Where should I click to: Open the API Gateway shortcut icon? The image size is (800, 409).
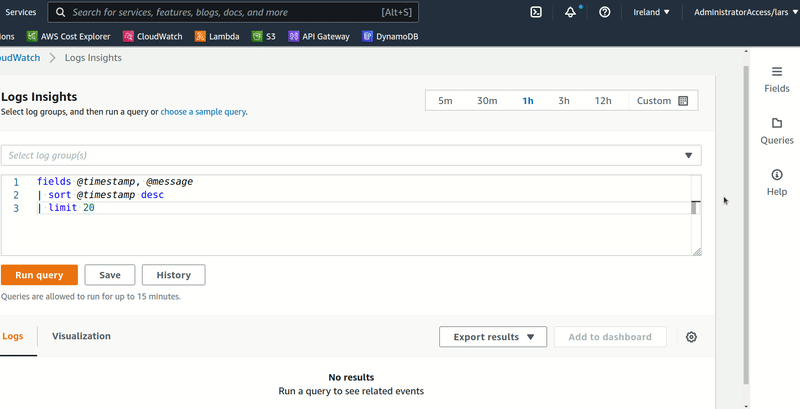click(x=293, y=36)
